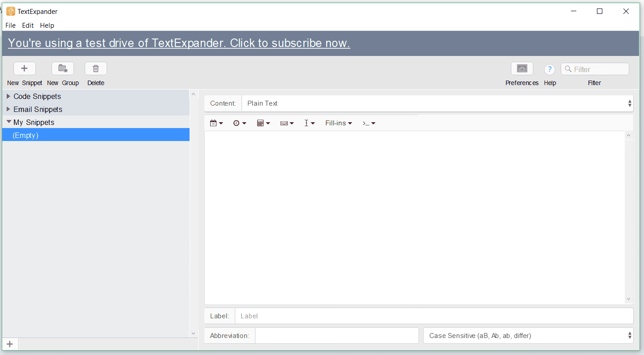This screenshot has height=355, width=644.
Task: Collapse the My Snippets group
Action: pyautogui.click(x=9, y=122)
